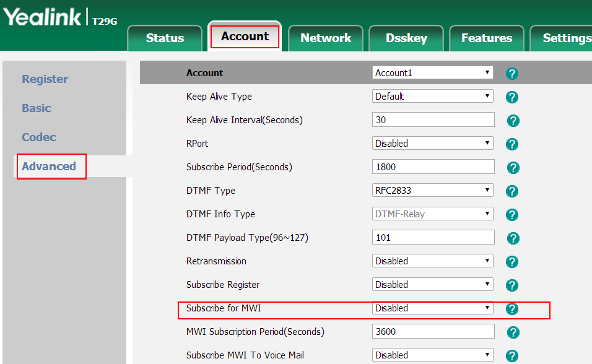Open the Dsskey tab
The width and height of the screenshot is (592, 364).
click(406, 38)
